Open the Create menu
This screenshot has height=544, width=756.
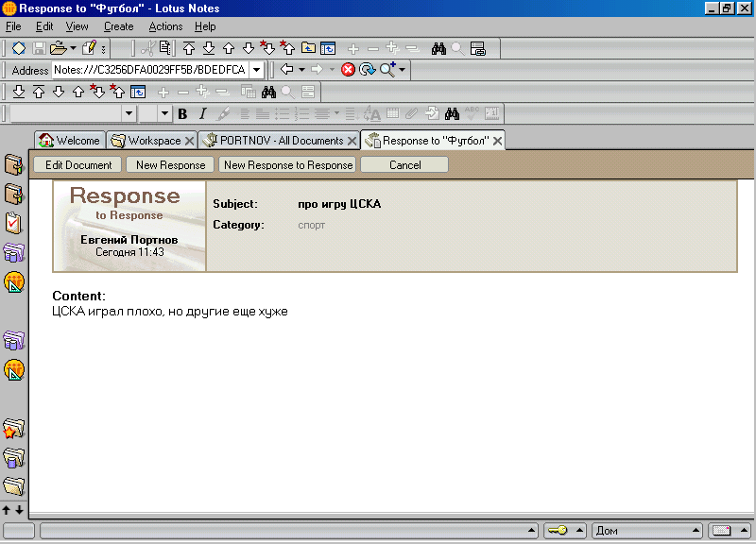click(119, 26)
